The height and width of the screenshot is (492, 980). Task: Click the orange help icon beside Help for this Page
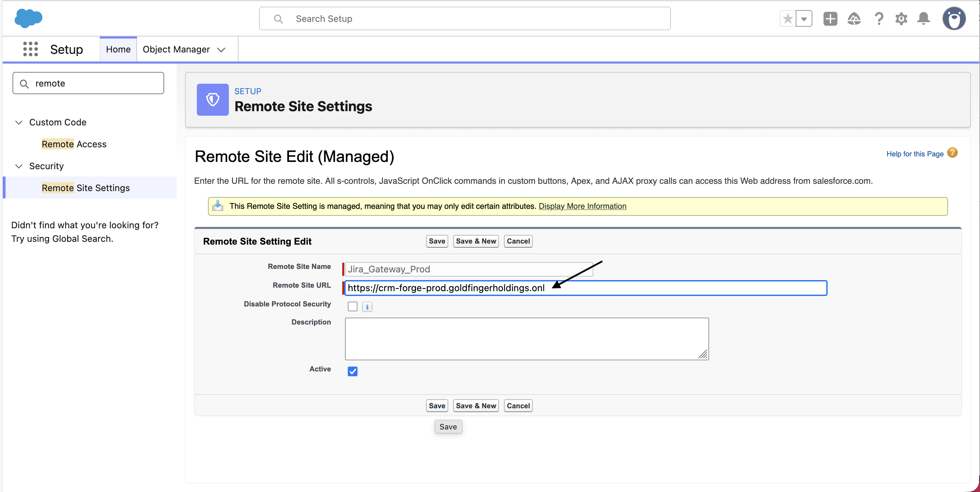[x=952, y=153]
